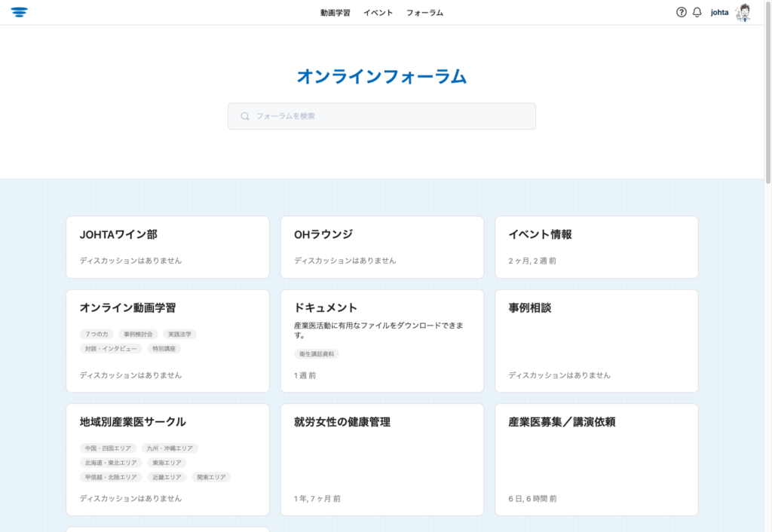Open the 動画学習 menu item

(335, 13)
